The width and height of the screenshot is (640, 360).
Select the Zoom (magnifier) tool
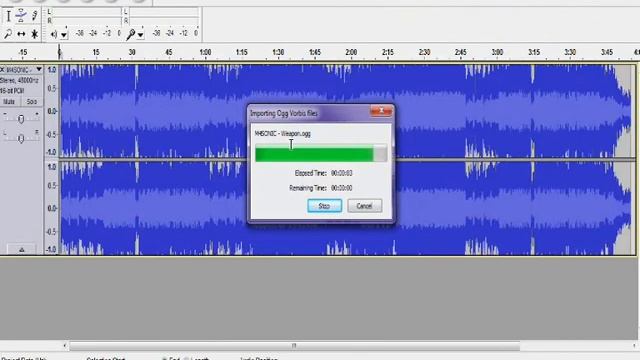pyautogui.click(x=8, y=34)
